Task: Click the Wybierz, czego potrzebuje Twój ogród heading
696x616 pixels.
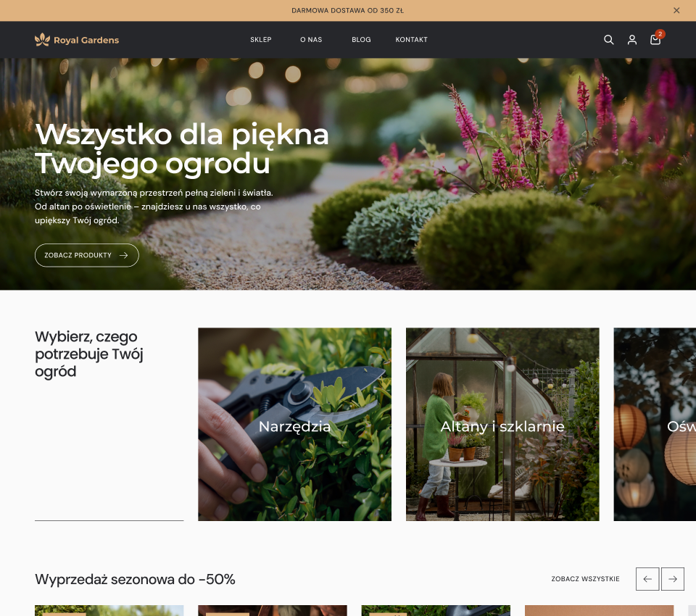Action: [x=89, y=354]
